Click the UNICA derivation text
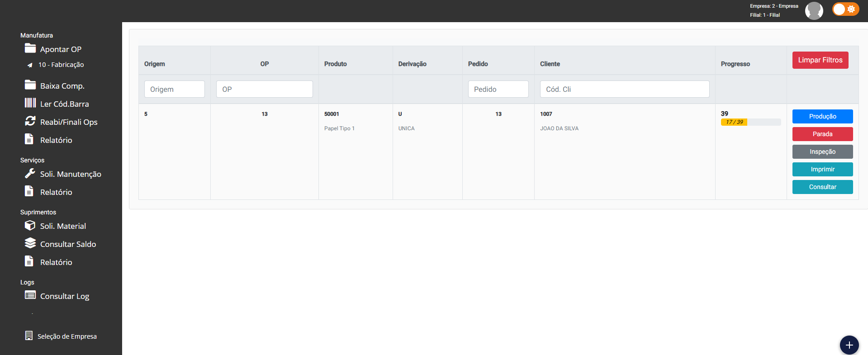 point(407,128)
